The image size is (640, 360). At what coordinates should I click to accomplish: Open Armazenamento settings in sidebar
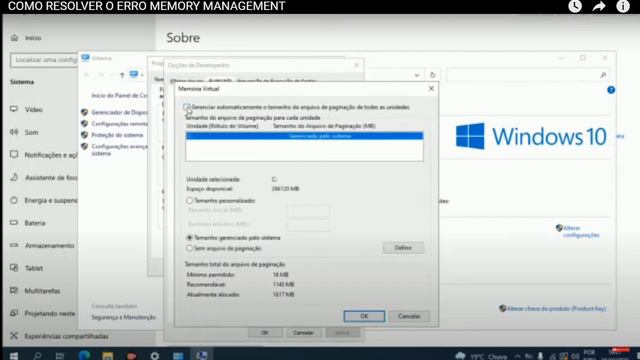pos(42,245)
